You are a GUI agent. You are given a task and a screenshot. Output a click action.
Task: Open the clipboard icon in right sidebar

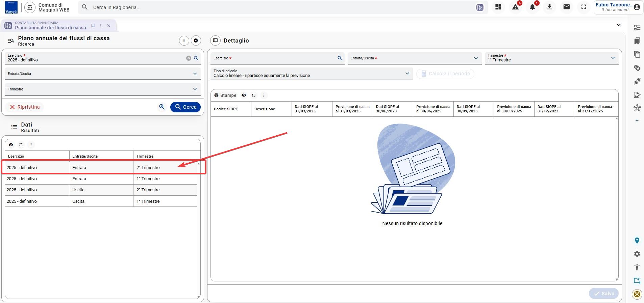[x=637, y=55]
